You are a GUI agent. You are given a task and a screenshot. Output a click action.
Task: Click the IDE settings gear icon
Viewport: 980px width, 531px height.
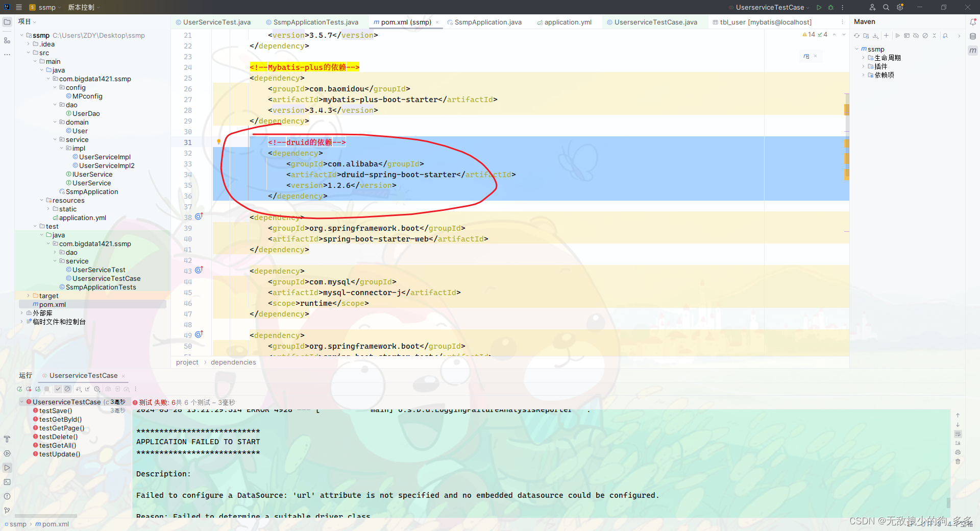pyautogui.click(x=900, y=7)
